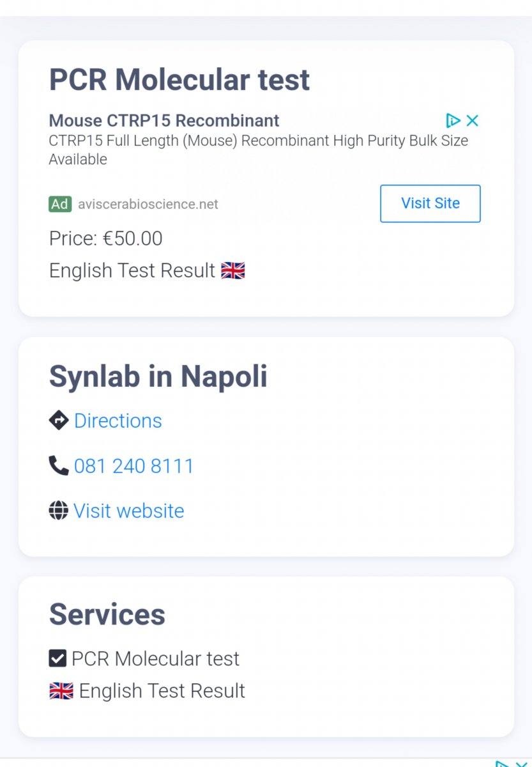Image resolution: width=532 pixels, height=767 pixels.
Task: Call the number 081 240 8111
Action: point(133,466)
